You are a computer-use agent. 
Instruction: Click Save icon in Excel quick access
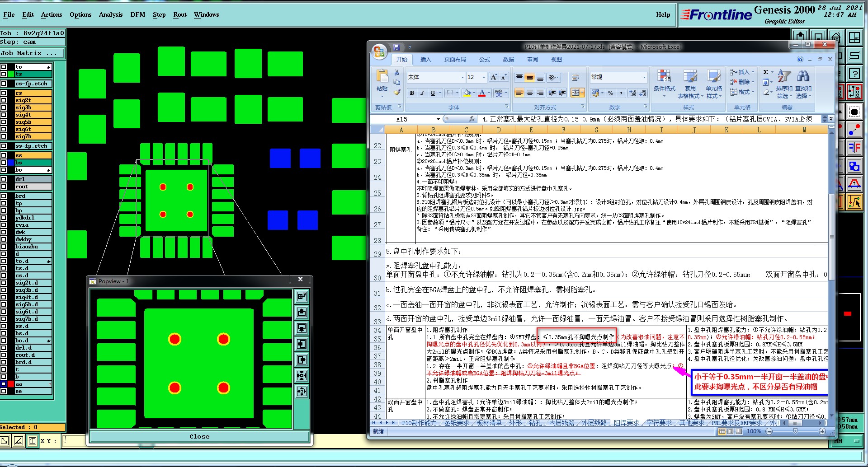(396, 47)
